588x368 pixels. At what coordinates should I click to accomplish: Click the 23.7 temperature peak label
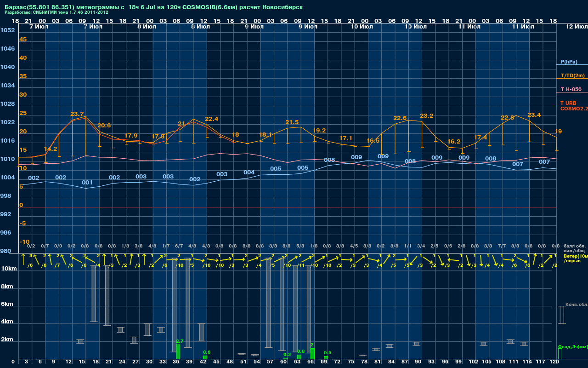pos(77,114)
